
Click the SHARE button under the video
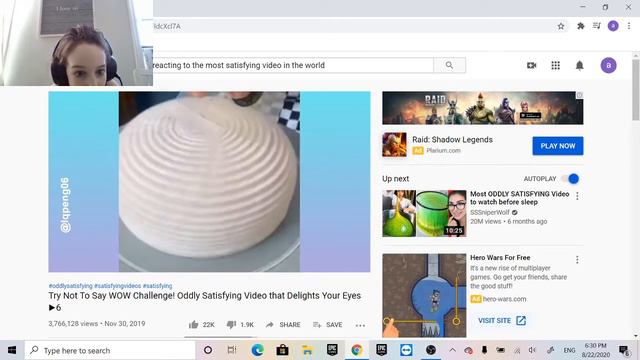tap(283, 324)
